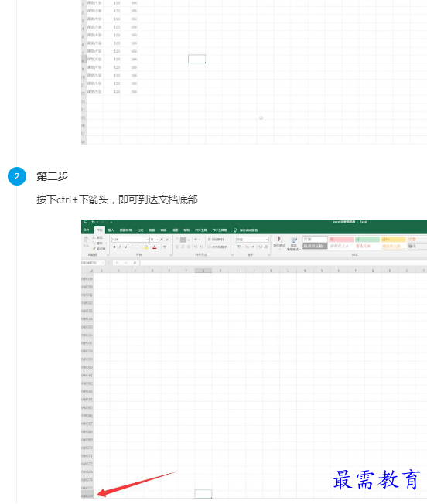Click the Decrease Decimal icon
427x504 pixels.
click(x=266, y=247)
